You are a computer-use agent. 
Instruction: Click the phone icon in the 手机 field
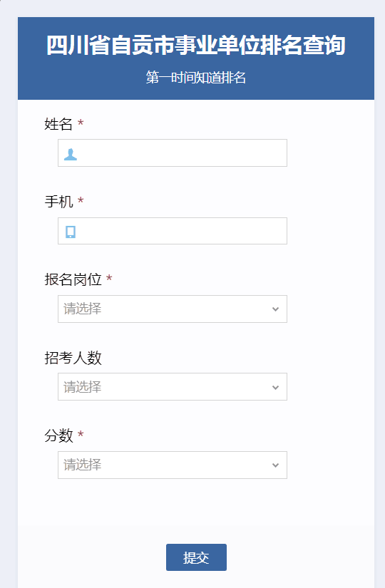[x=71, y=232]
